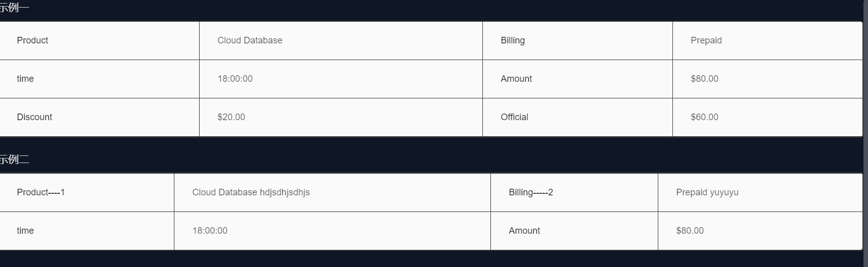Click the 示例一 heading text
Viewport: 868px width, 267px height.
pos(14,8)
